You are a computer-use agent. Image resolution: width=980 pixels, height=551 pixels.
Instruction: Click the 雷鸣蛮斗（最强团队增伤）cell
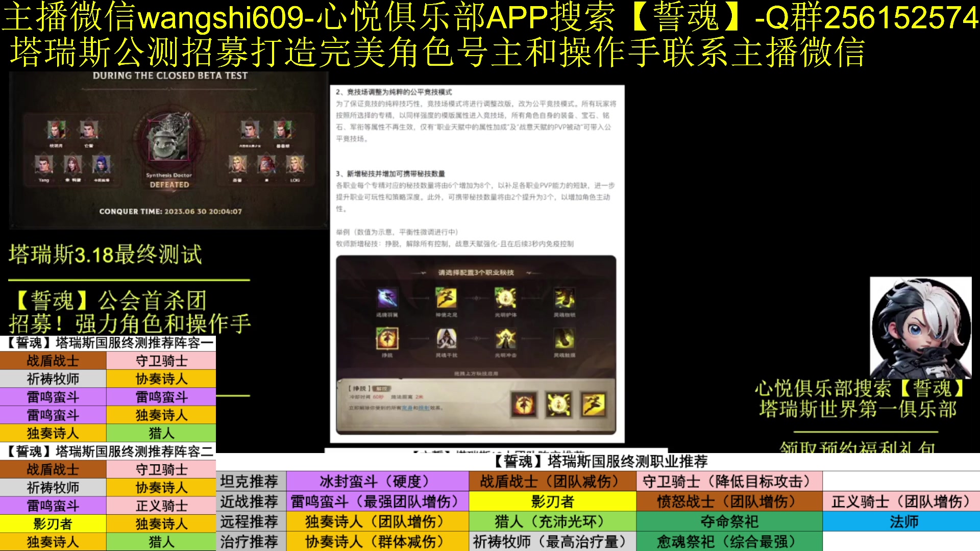pos(378,502)
